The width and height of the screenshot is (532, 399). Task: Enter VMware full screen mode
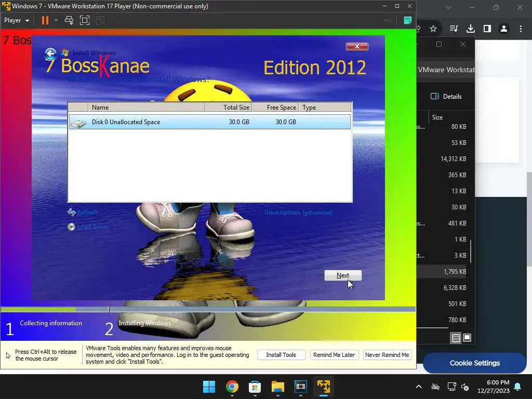tap(85, 20)
